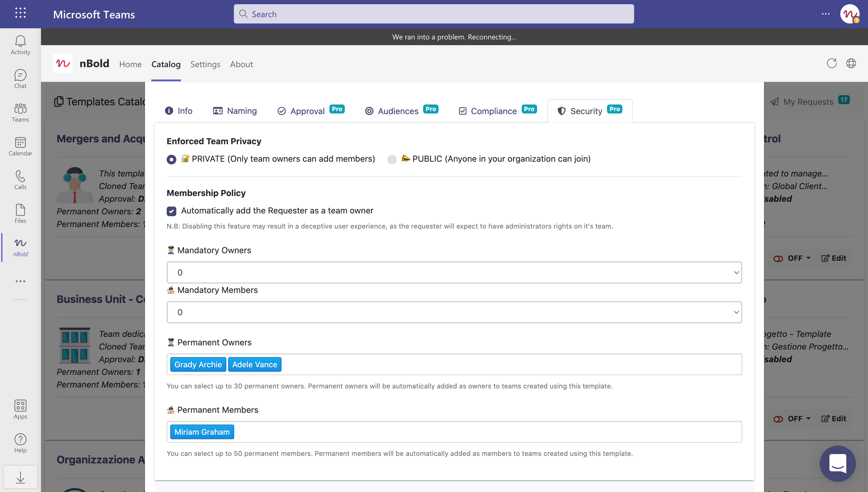Open the chat support bubble

(x=837, y=463)
